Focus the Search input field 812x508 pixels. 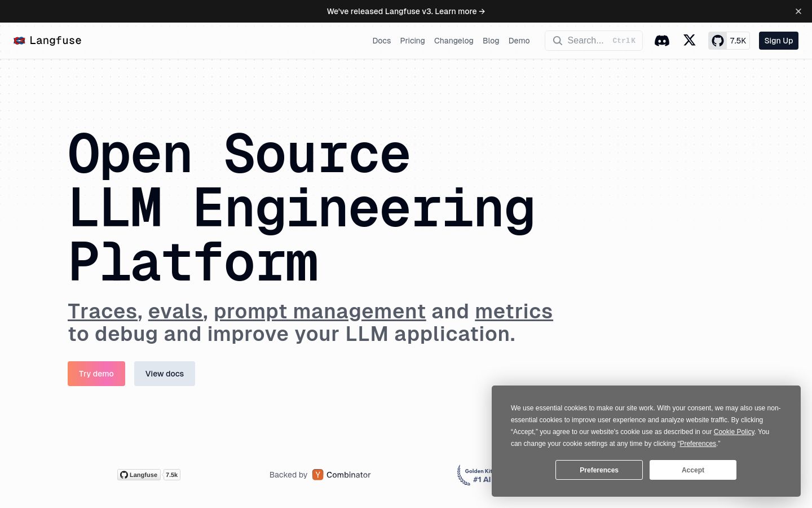click(x=594, y=41)
